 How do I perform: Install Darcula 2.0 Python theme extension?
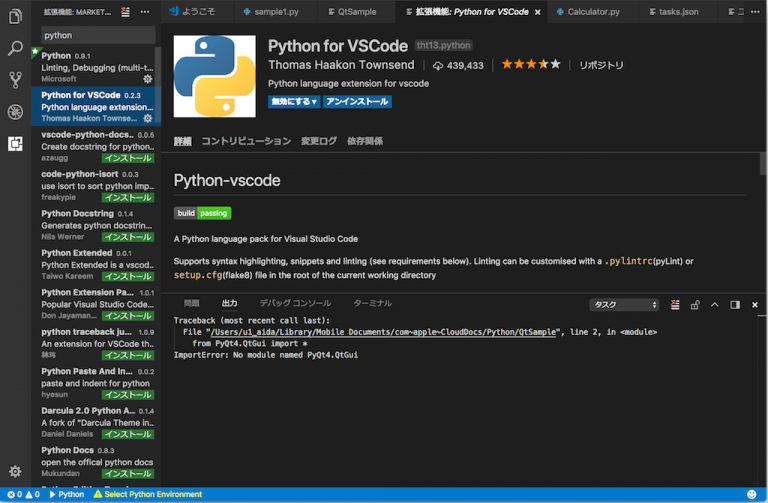(128, 434)
